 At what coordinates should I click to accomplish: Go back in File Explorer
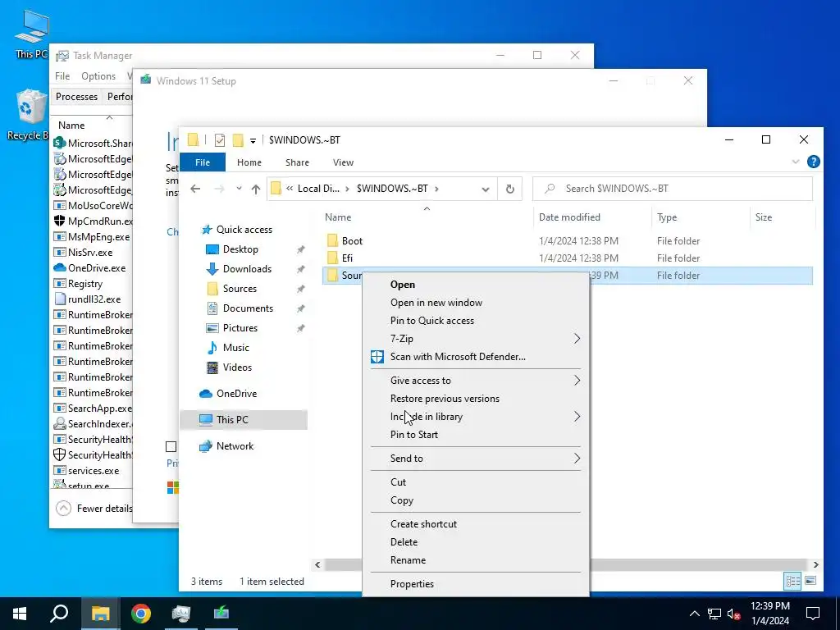coord(195,189)
